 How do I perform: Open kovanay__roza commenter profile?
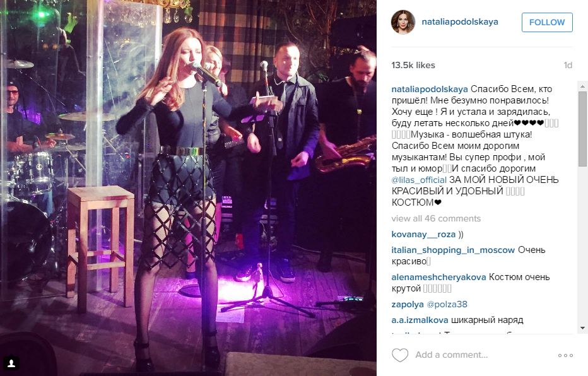click(x=423, y=234)
